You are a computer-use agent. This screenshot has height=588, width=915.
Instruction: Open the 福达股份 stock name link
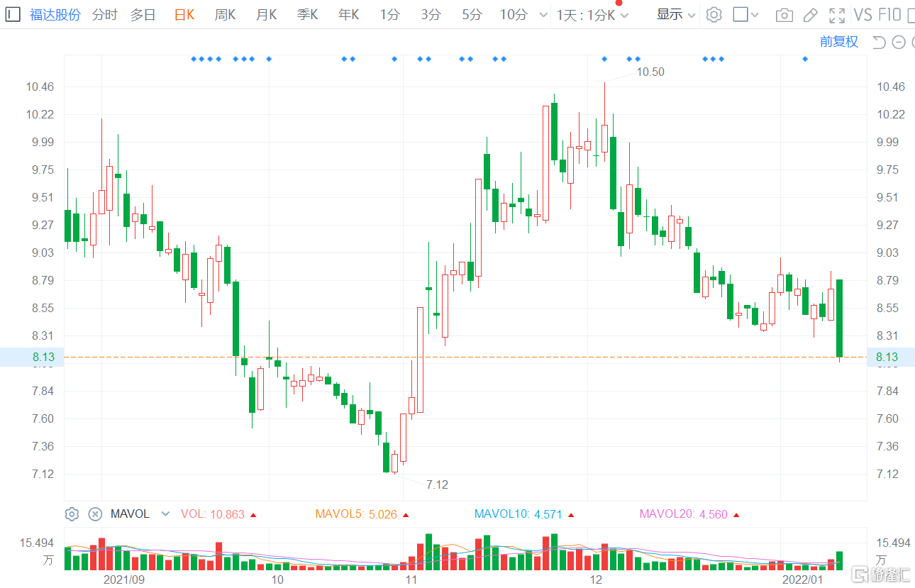coord(55,14)
